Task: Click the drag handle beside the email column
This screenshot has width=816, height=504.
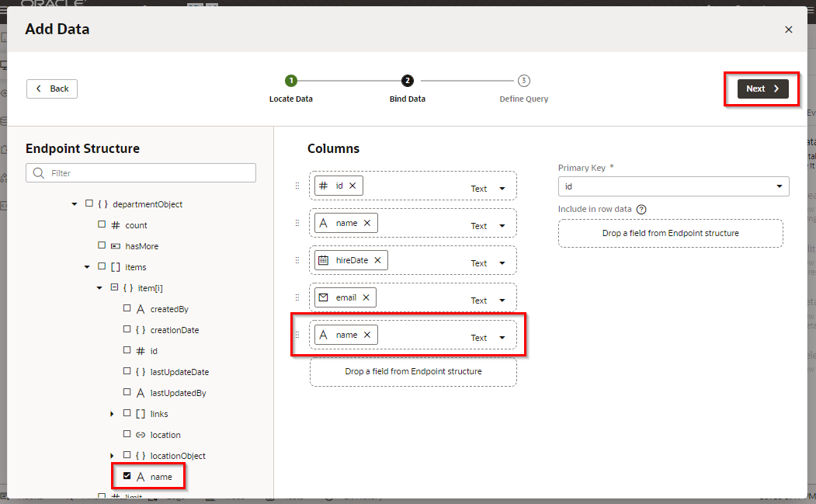Action: pyautogui.click(x=297, y=297)
